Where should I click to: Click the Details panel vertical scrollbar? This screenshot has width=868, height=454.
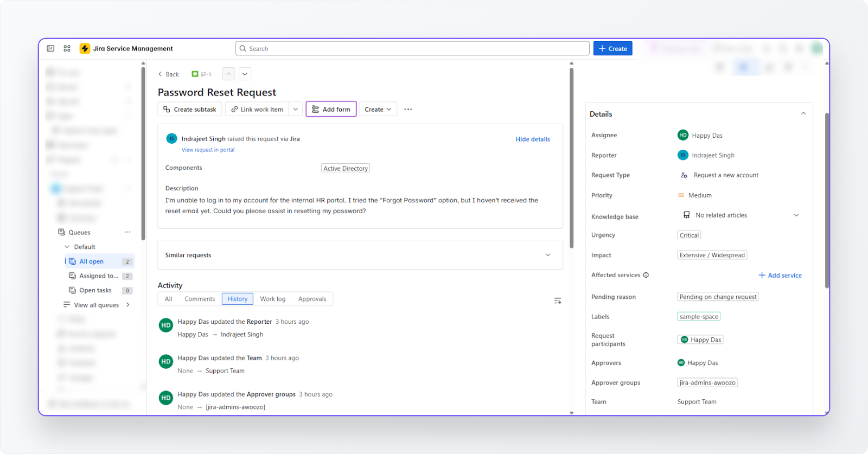point(827,201)
